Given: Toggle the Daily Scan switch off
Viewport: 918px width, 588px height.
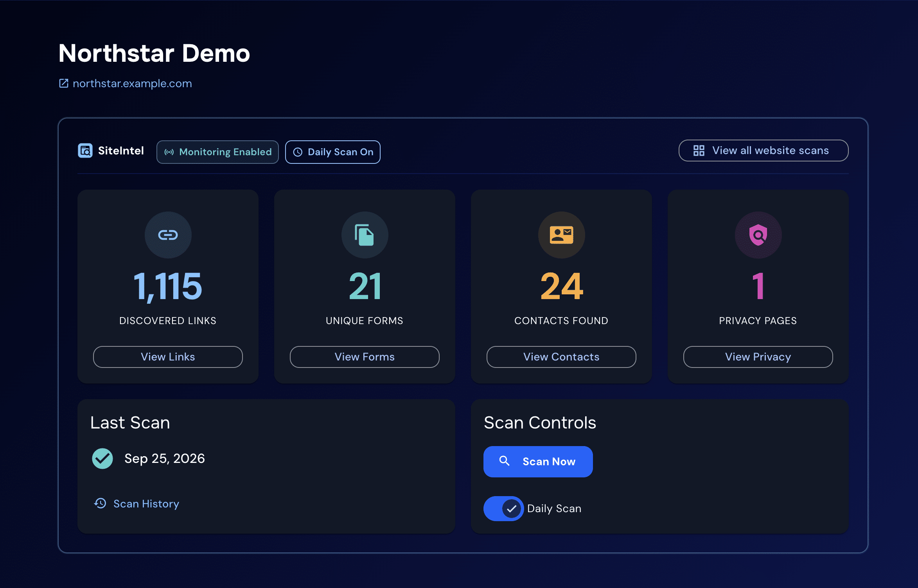Looking at the screenshot, I should coord(503,509).
